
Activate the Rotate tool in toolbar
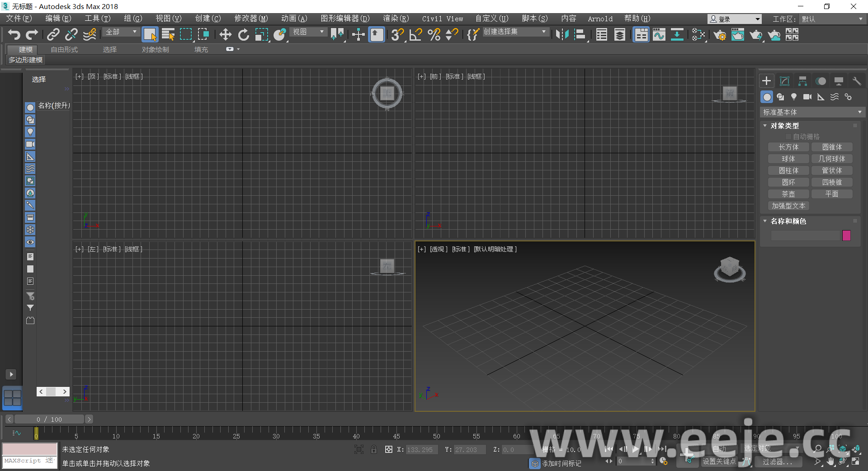(x=244, y=35)
